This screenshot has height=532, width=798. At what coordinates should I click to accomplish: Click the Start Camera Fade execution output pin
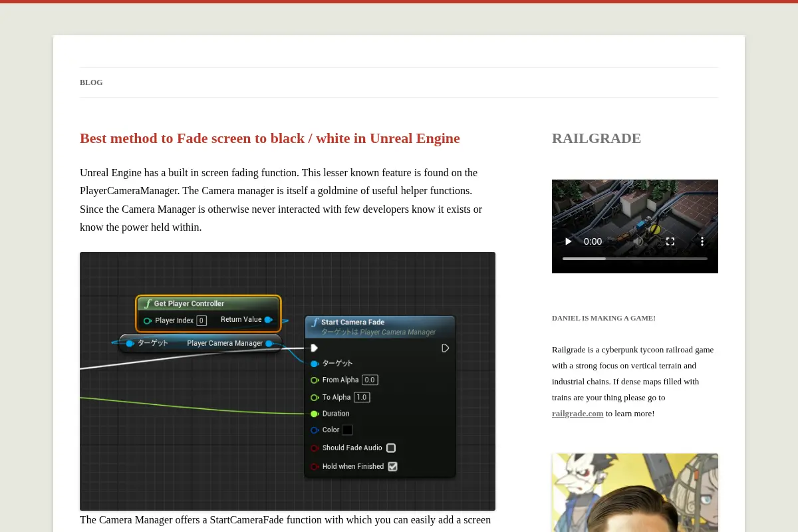[446, 348]
